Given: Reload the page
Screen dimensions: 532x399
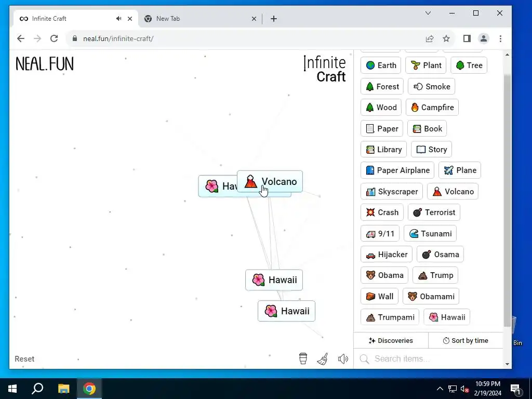Looking at the screenshot, I should (x=54, y=38).
